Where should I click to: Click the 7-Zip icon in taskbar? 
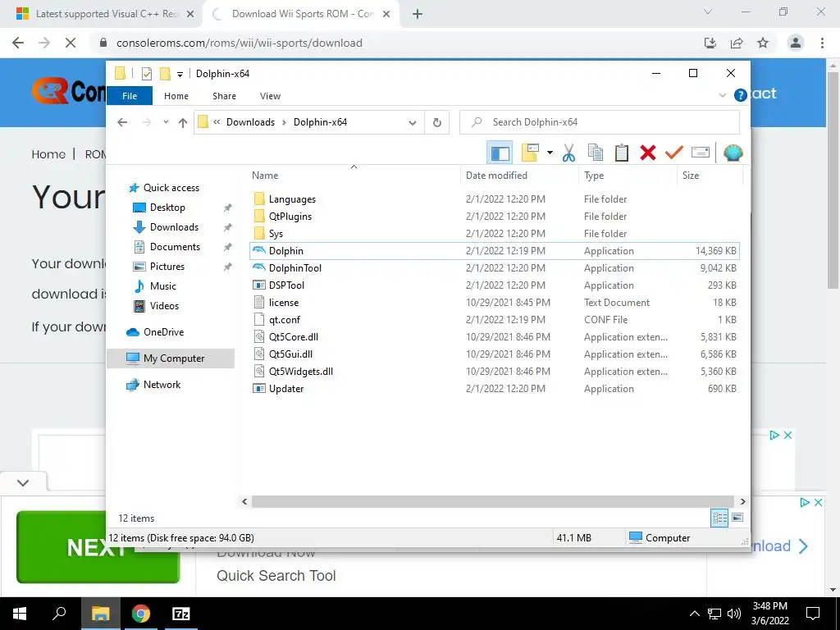(181, 614)
